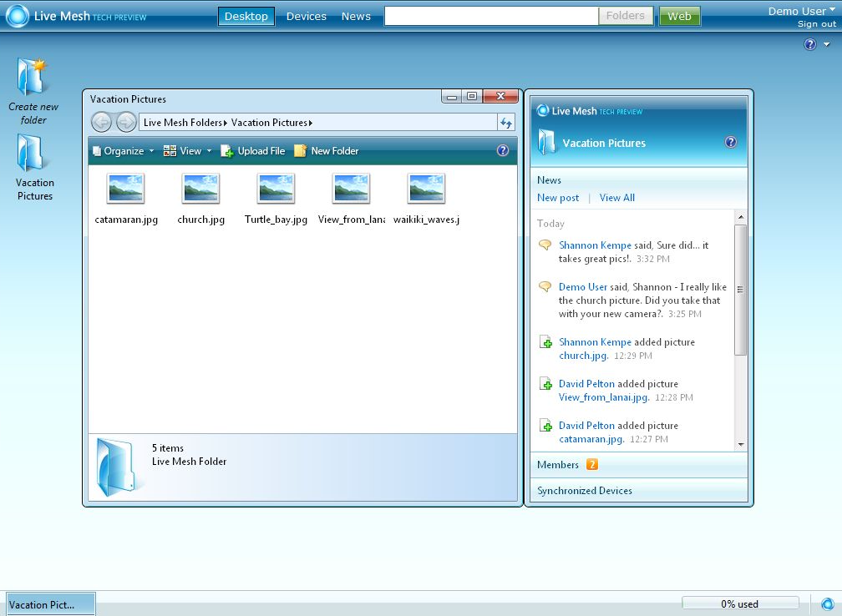Open the Organize dropdown menu

coord(123,151)
